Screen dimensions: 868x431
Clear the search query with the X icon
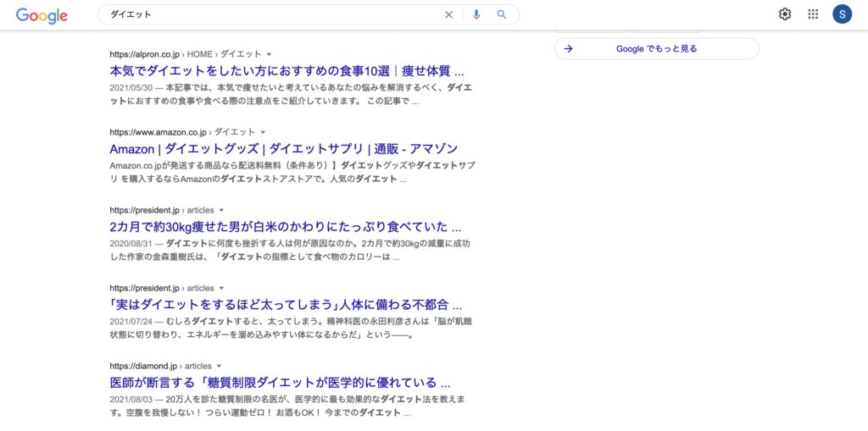(449, 14)
